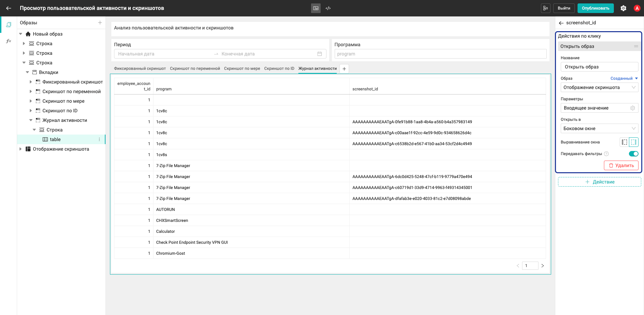
Task: Expand the Отображение скриншота tree node
Action: 21,149
